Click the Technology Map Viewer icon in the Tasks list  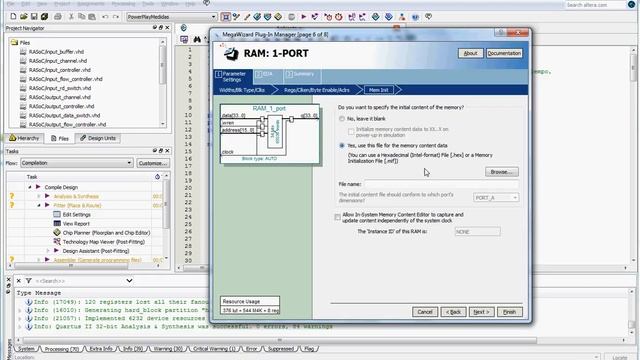(x=57, y=242)
